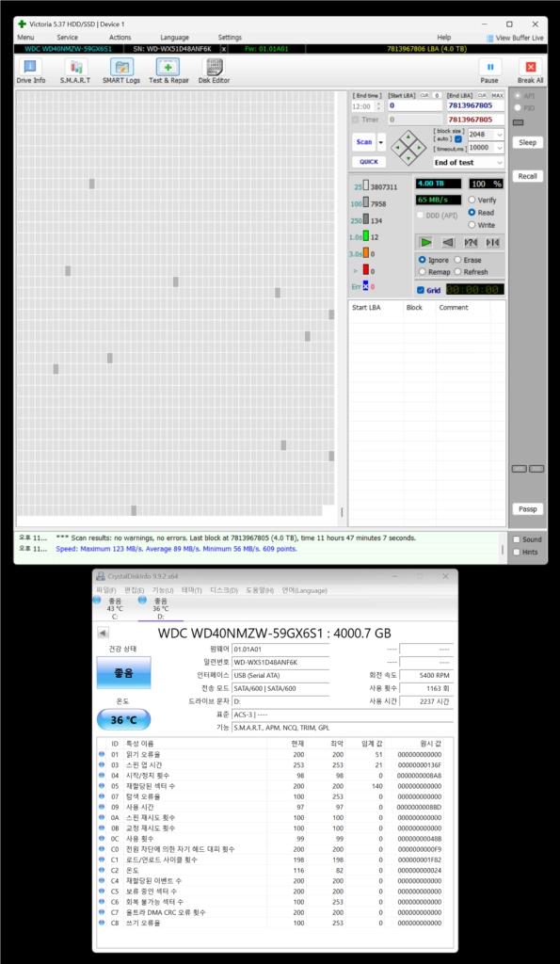
Task: Click the green forward play scan button
Action: coord(426,242)
